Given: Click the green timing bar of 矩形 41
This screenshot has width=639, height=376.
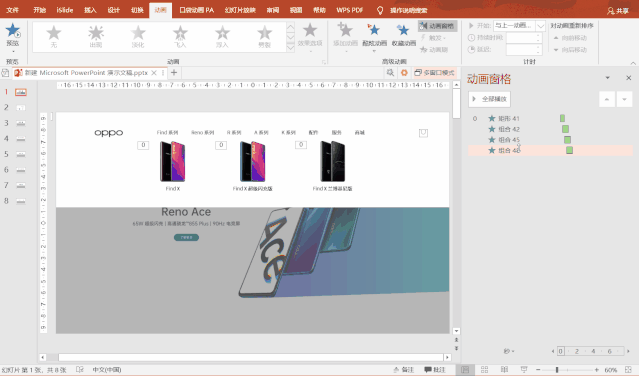Looking at the screenshot, I should [x=562, y=119].
